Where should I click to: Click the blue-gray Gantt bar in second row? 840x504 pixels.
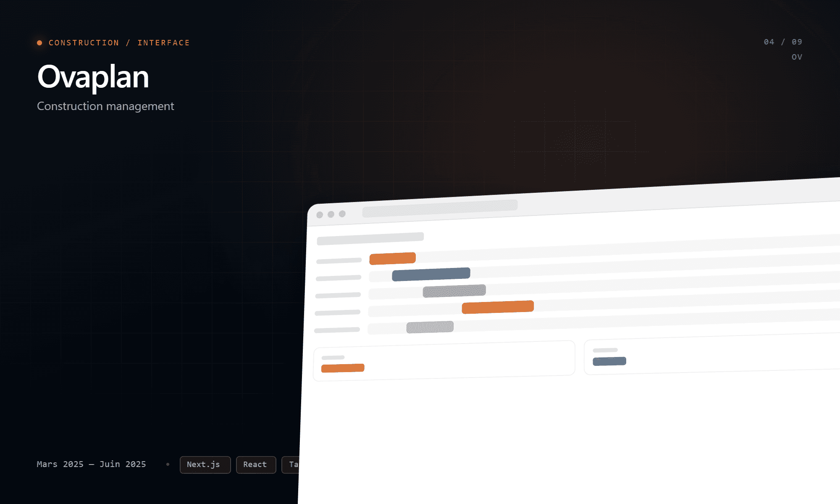[x=431, y=274]
